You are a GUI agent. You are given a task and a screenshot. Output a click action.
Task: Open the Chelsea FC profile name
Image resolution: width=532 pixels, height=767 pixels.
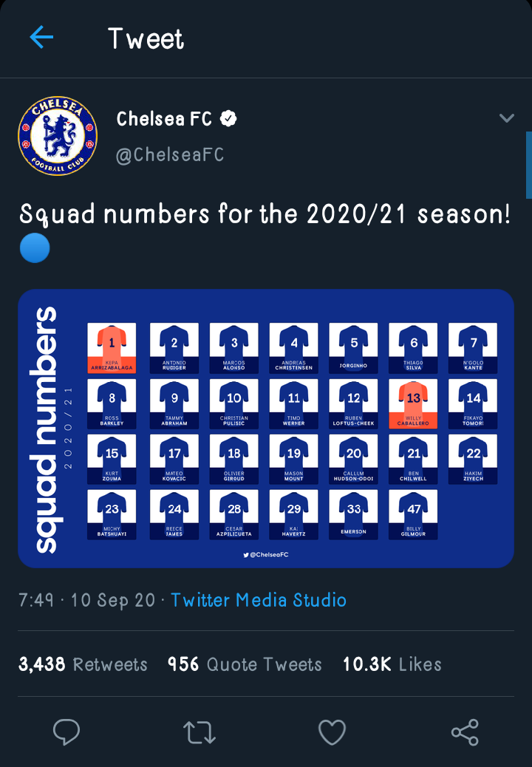(164, 118)
